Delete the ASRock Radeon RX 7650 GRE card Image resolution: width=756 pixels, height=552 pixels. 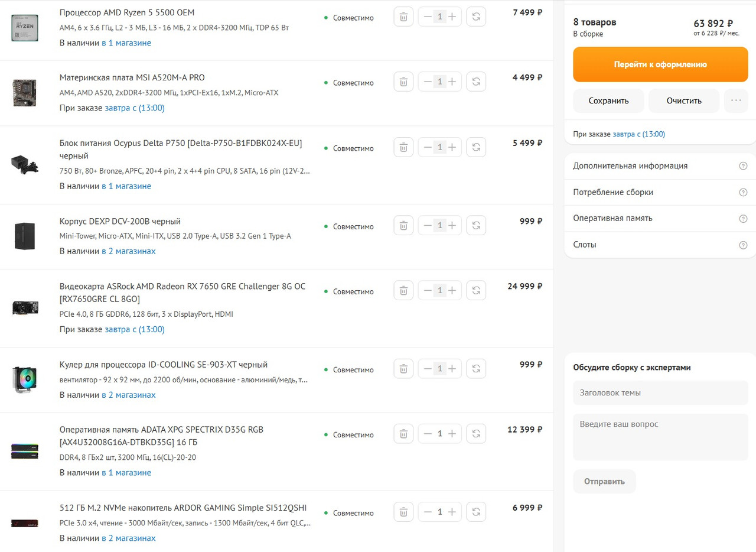pos(403,290)
